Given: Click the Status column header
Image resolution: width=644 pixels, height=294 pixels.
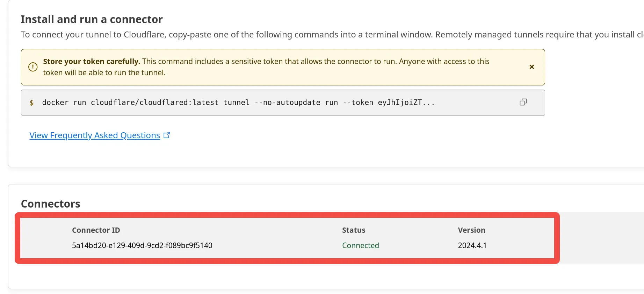Looking at the screenshot, I should (353, 230).
